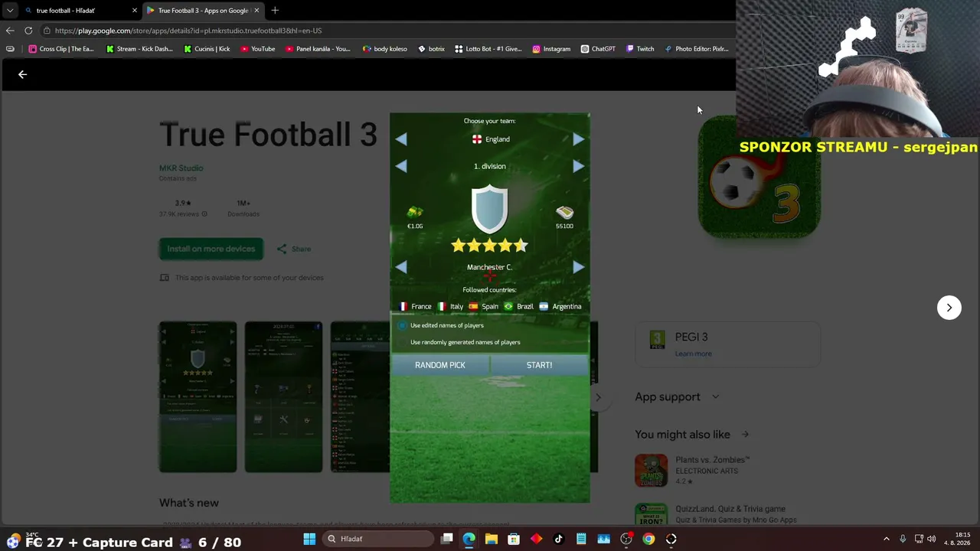This screenshot has width=980, height=551.
Task: Switch to previous team before Manchester C.
Action: click(x=401, y=267)
